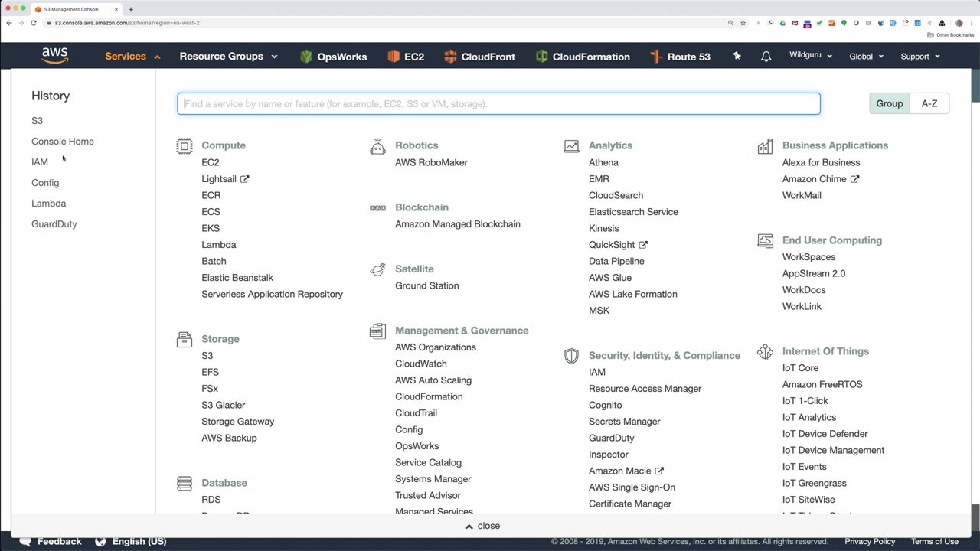This screenshot has height=551, width=980.
Task: Click the Database category icon
Action: [185, 483]
